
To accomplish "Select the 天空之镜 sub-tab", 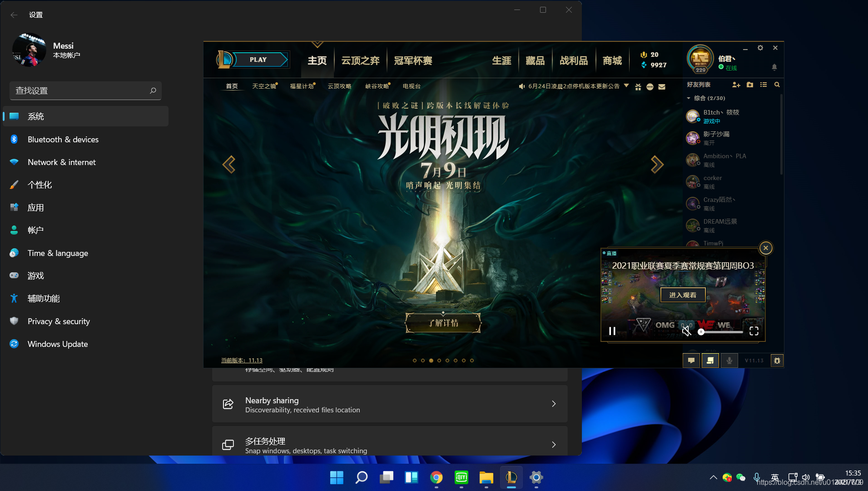I will 264,86.
